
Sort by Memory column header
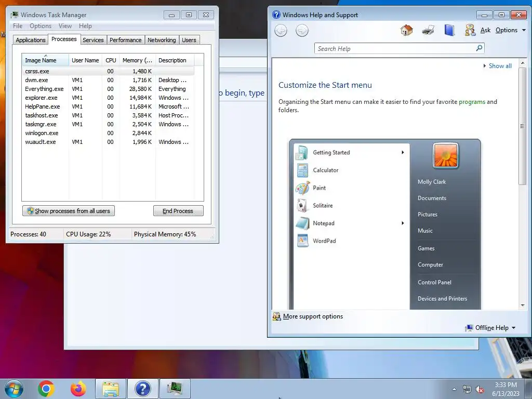pos(137,60)
